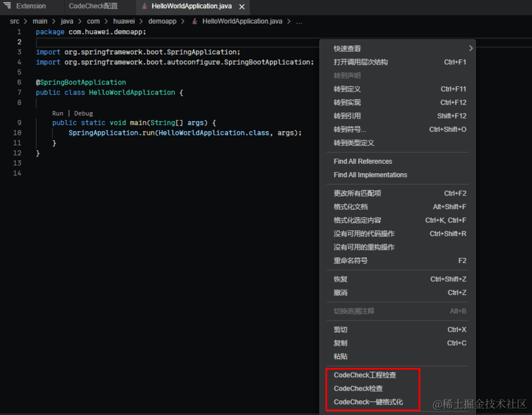Image resolution: width=532 pixels, height=415 pixels.
Task: Click the main method signature line
Action: pos(134,123)
